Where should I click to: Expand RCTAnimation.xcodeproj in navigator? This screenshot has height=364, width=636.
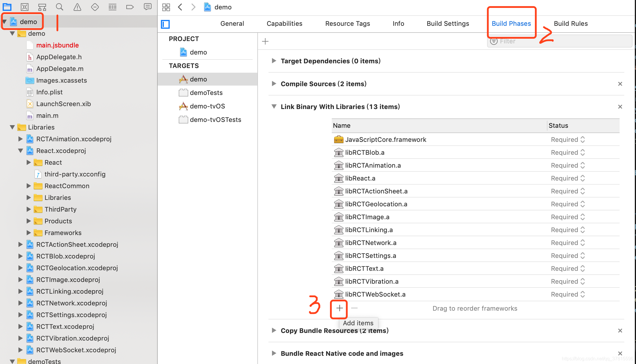tap(21, 139)
